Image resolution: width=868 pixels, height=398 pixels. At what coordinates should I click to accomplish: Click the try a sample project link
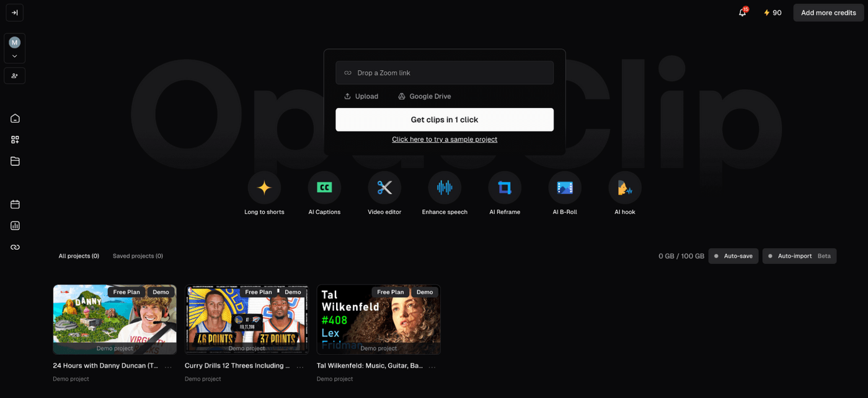[x=445, y=139]
